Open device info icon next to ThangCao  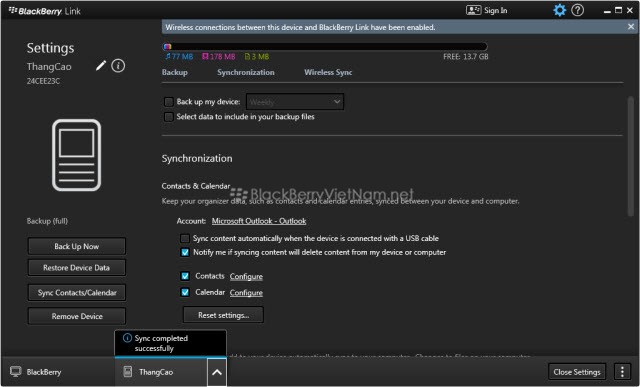click(x=118, y=66)
